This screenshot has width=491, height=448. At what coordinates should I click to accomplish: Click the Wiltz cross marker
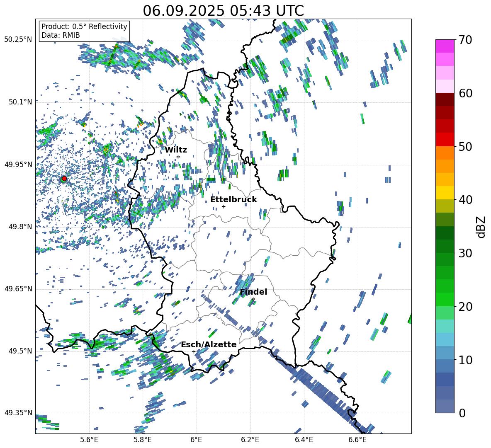pyautogui.click(x=178, y=157)
